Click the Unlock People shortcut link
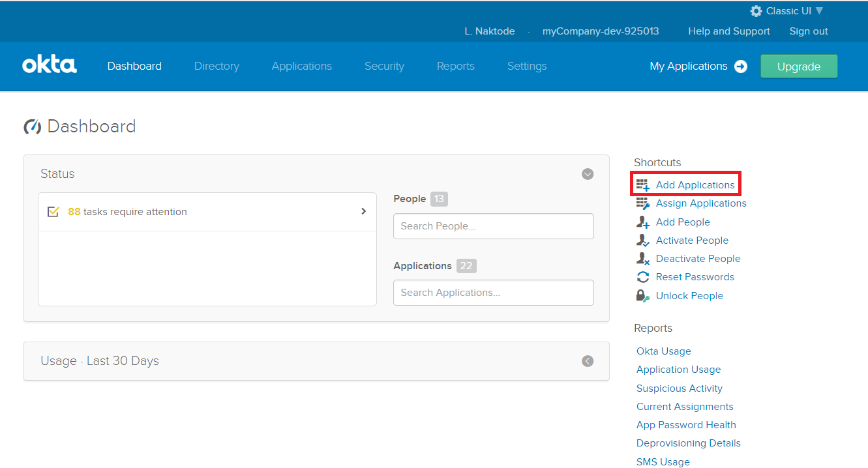This screenshot has height=468, width=868. (x=689, y=296)
